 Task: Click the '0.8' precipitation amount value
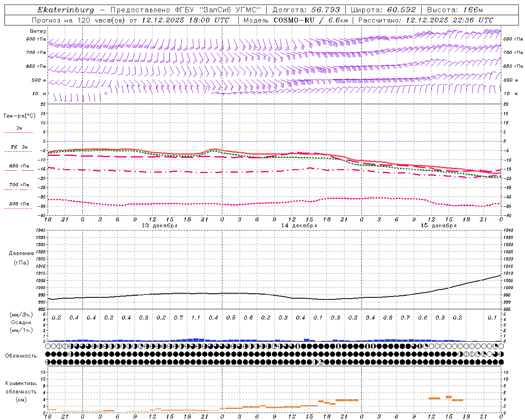click(x=388, y=318)
